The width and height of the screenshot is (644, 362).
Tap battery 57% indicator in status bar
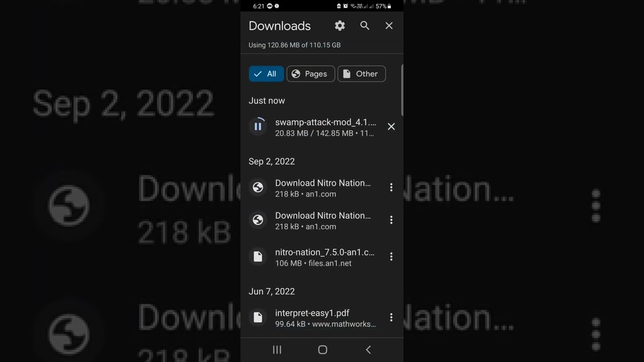click(383, 6)
